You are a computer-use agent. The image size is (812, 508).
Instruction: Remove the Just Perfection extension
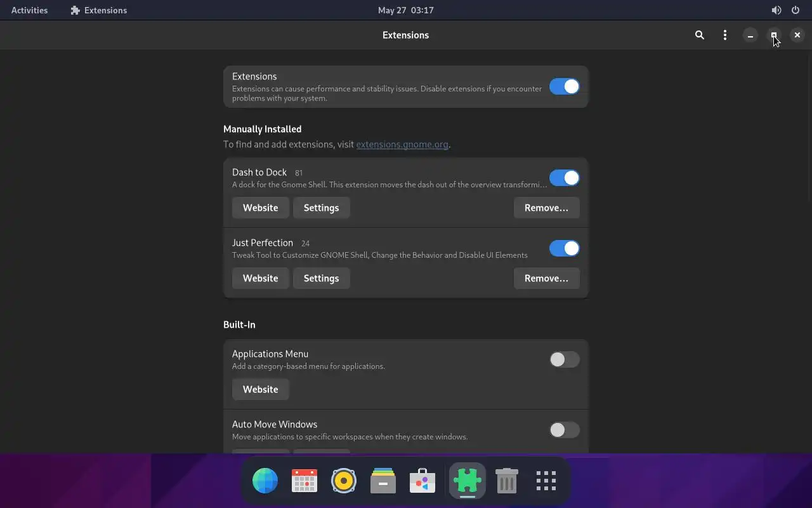point(546,278)
